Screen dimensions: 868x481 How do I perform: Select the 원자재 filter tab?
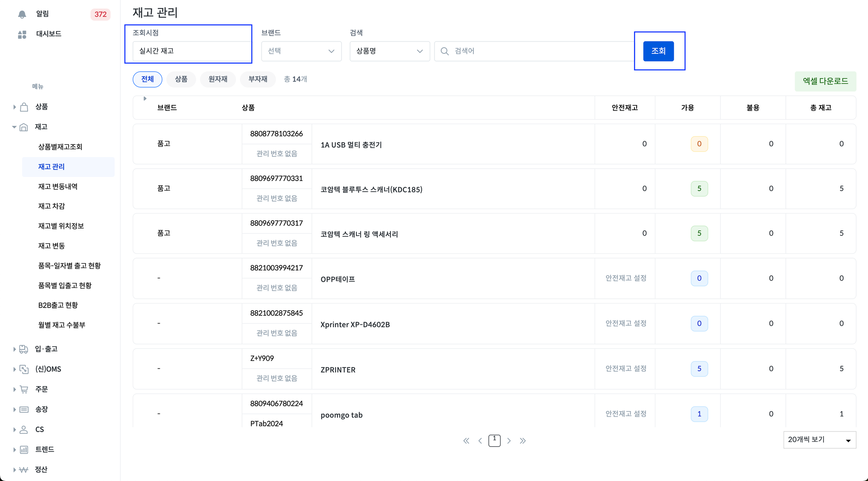pyautogui.click(x=218, y=79)
